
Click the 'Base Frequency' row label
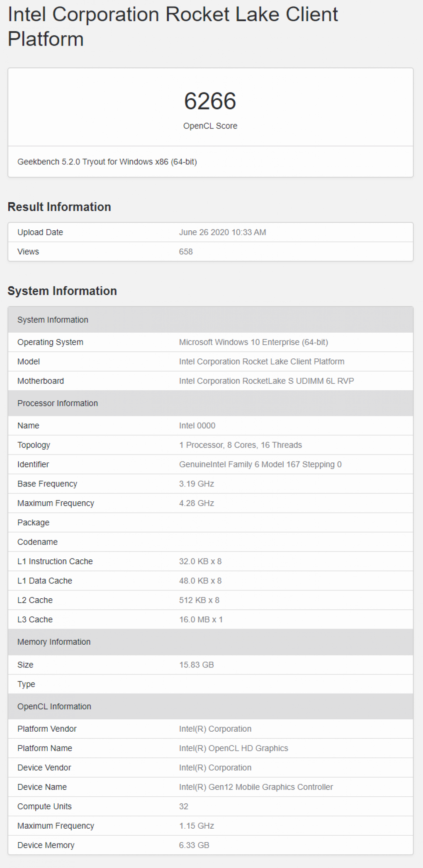[47, 484]
